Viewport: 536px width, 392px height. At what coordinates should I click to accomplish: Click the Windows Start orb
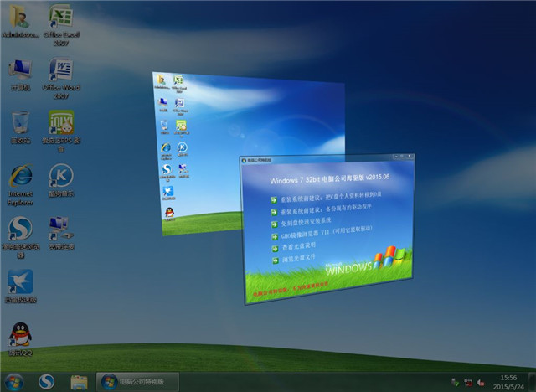click(15, 381)
